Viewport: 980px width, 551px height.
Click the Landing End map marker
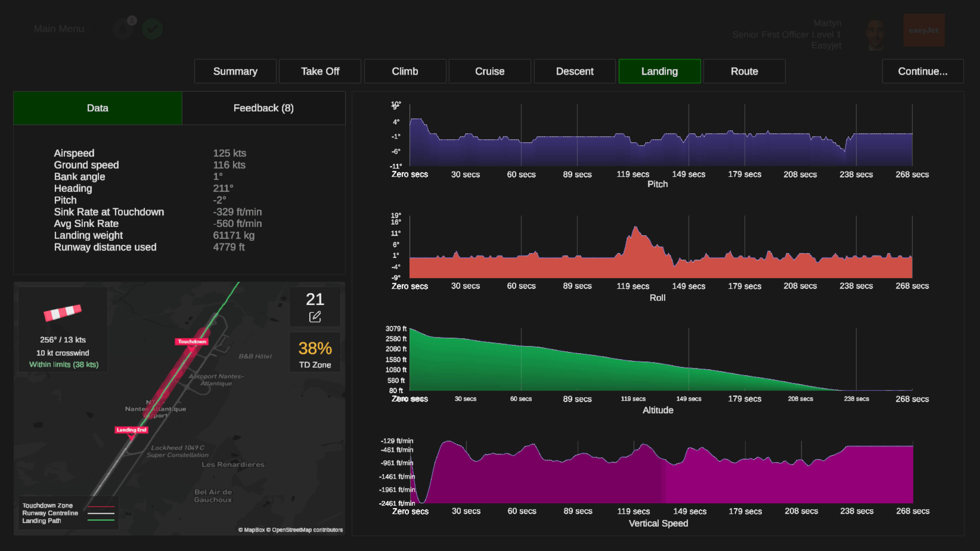click(131, 430)
